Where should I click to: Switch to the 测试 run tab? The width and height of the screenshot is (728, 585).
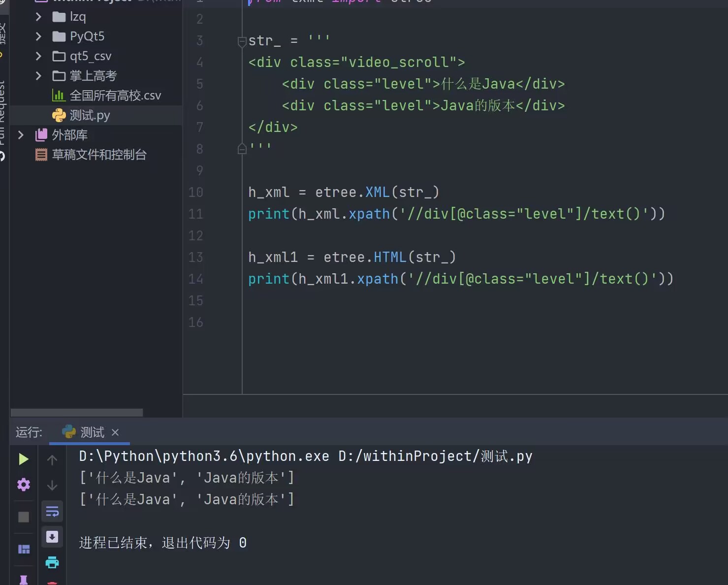coord(92,432)
